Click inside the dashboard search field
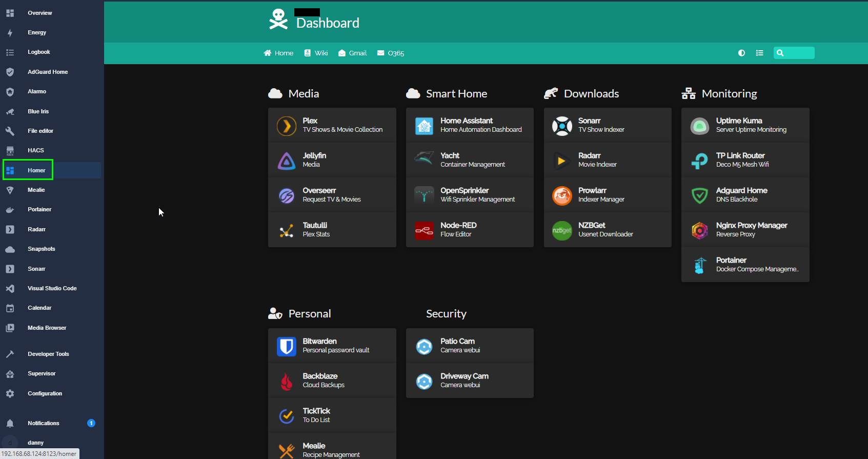The width and height of the screenshot is (868, 459). click(x=794, y=53)
